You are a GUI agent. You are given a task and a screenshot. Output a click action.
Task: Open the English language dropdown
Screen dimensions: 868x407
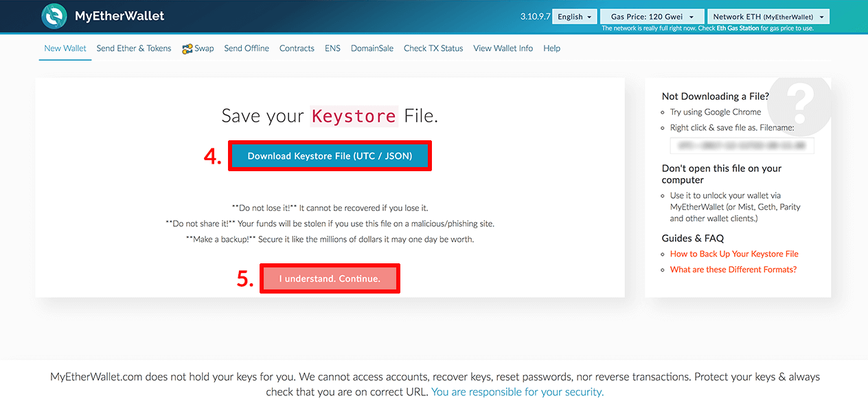(575, 16)
